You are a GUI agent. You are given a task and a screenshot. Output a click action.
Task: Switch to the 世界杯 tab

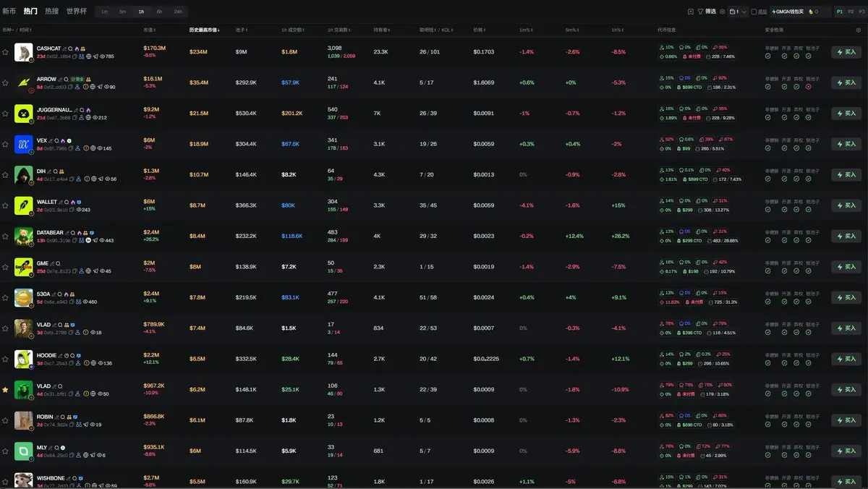(77, 12)
